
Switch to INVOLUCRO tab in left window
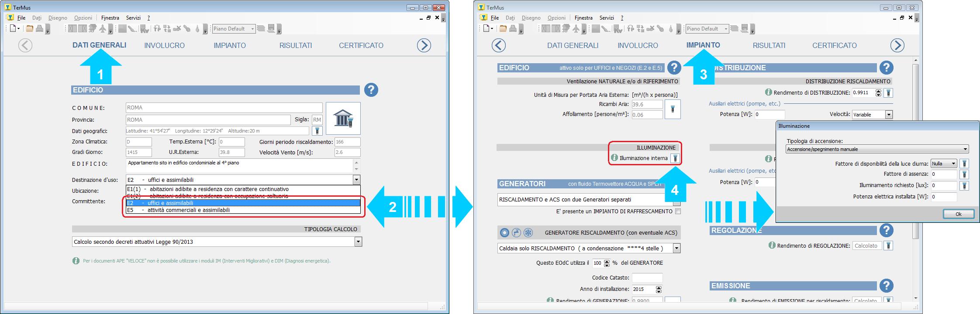(164, 45)
